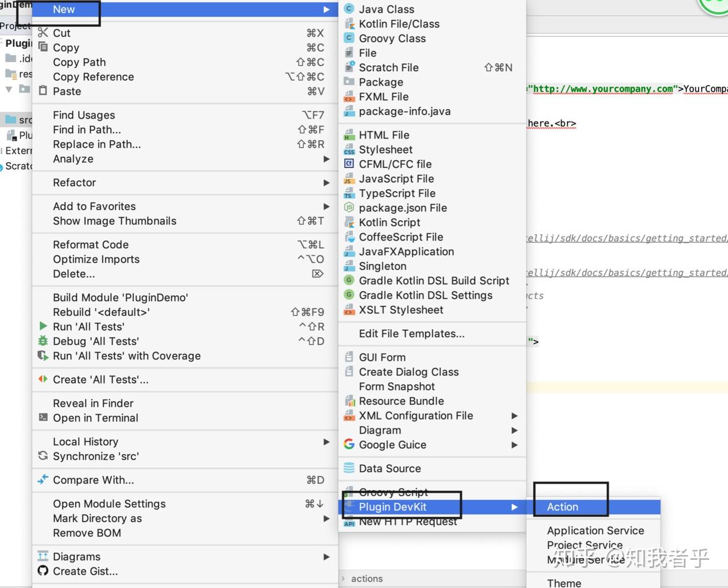Click the FXML File icon
This screenshot has width=728, height=588.
[349, 96]
